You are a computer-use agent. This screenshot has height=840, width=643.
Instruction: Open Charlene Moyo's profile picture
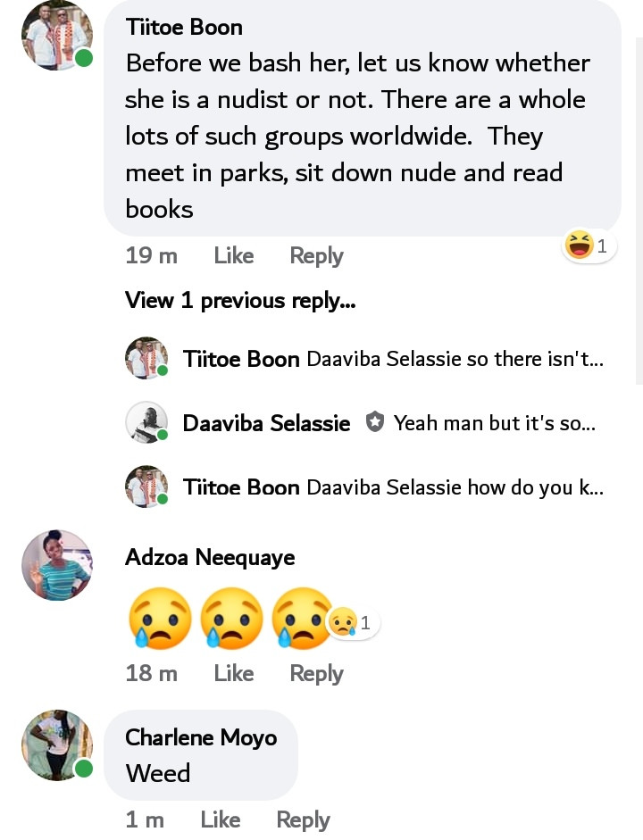(x=57, y=745)
